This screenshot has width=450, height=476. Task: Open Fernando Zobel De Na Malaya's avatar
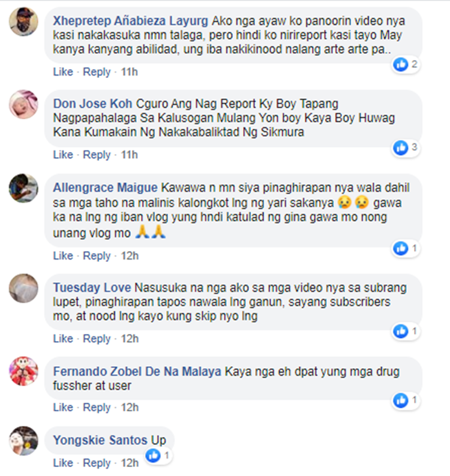(x=23, y=371)
